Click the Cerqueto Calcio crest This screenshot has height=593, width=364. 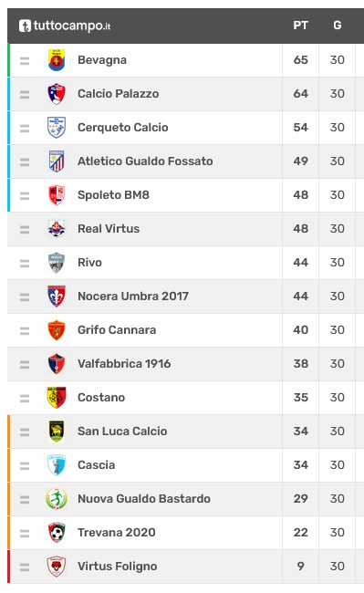pos(57,128)
